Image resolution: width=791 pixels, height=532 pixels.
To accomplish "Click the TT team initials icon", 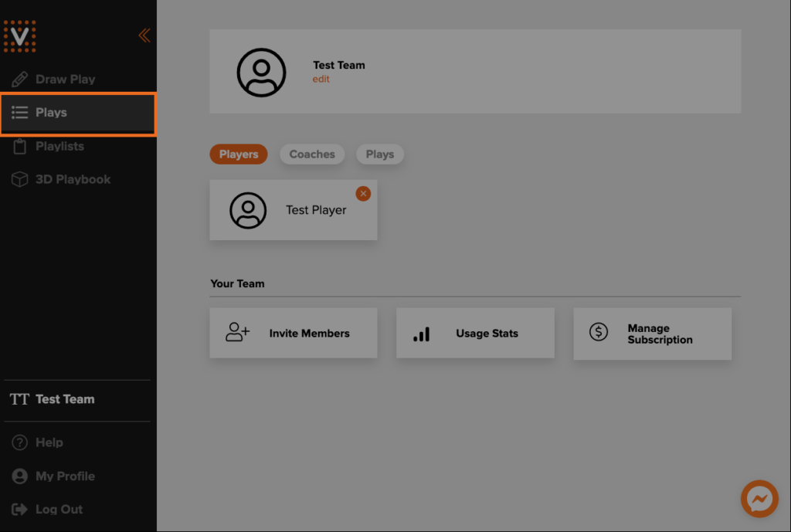I will [x=19, y=399].
